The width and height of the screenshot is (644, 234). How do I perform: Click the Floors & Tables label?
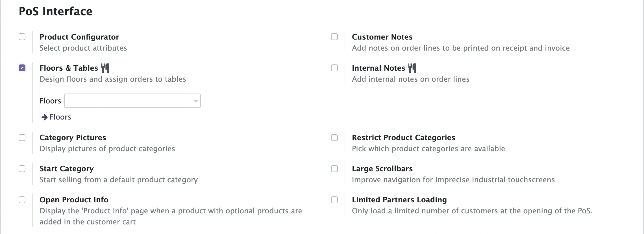point(69,68)
